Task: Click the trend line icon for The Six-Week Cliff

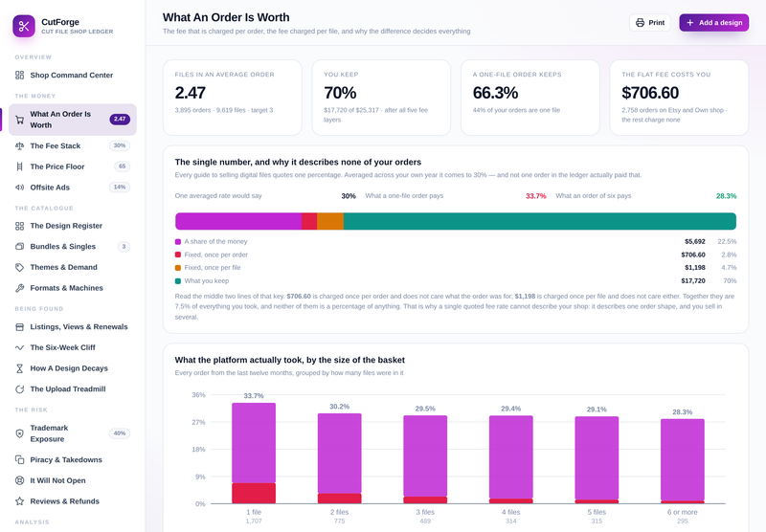Action: (19, 347)
